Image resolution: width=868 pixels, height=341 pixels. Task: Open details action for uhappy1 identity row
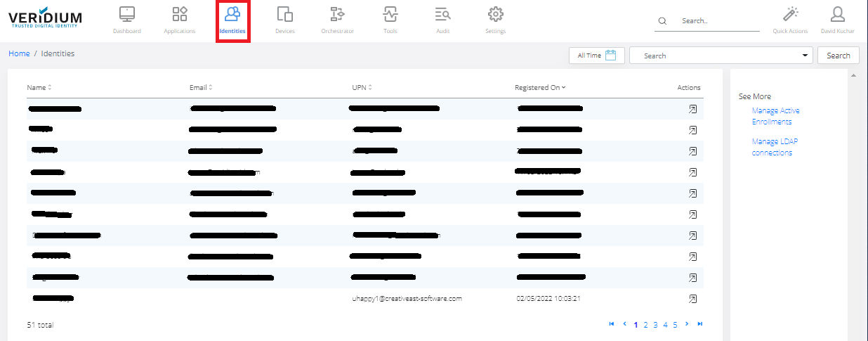coord(692,299)
